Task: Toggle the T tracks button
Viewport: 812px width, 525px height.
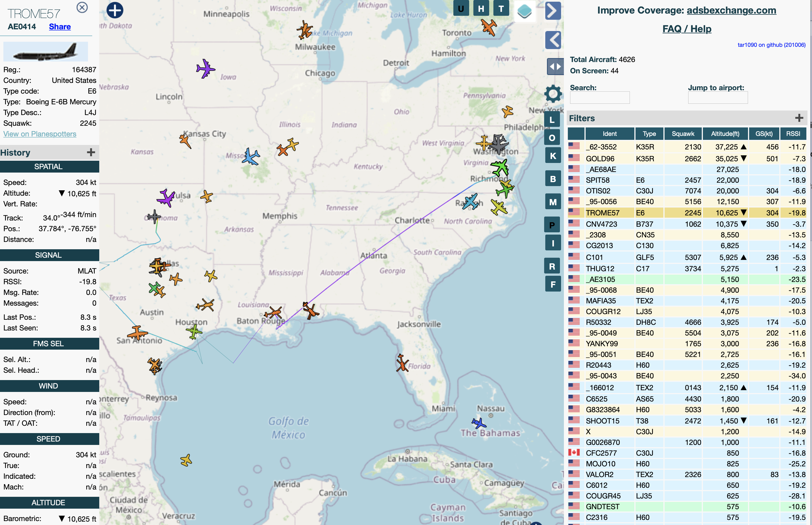Action: [501, 8]
